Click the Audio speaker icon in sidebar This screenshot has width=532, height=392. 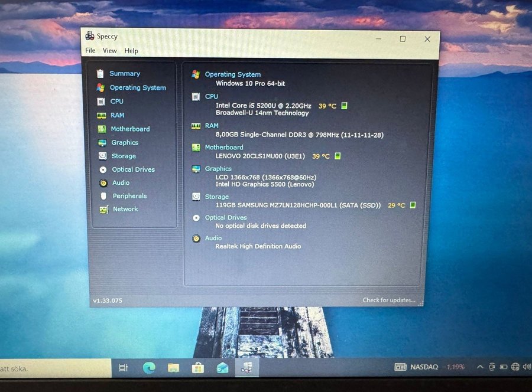click(x=103, y=183)
